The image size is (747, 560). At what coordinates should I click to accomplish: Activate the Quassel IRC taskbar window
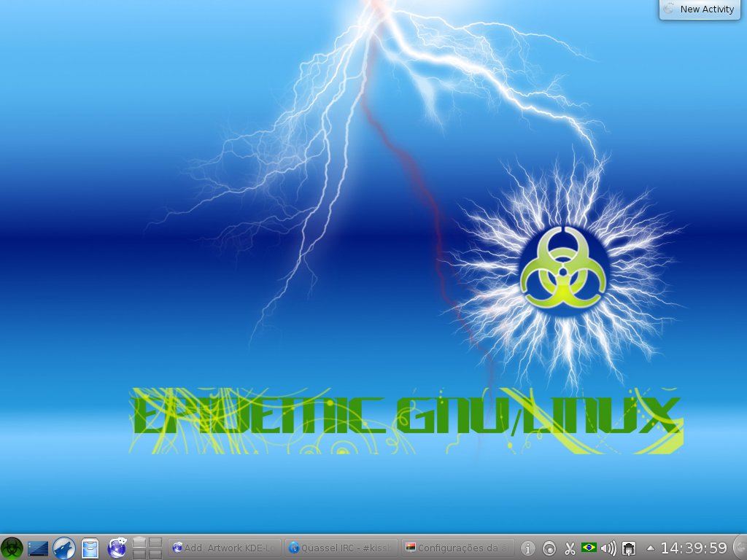(x=341, y=548)
